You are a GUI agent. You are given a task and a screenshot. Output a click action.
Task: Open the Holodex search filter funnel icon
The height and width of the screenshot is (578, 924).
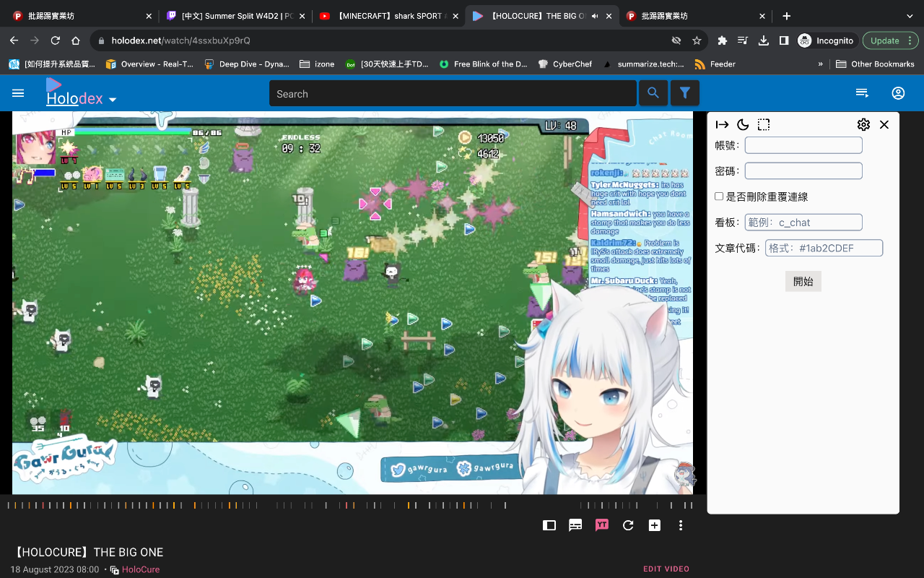tap(684, 92)
